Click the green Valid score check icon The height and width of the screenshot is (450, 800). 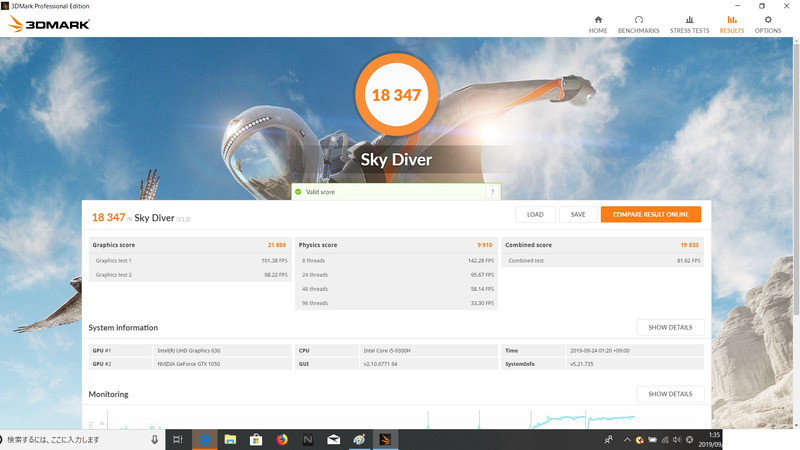pos(298,192)
